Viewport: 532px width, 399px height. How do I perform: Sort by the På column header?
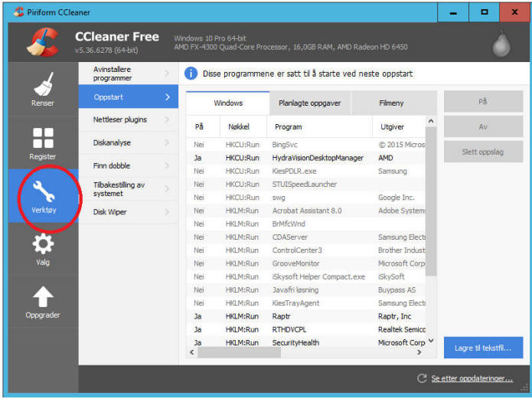pos(204,126)
